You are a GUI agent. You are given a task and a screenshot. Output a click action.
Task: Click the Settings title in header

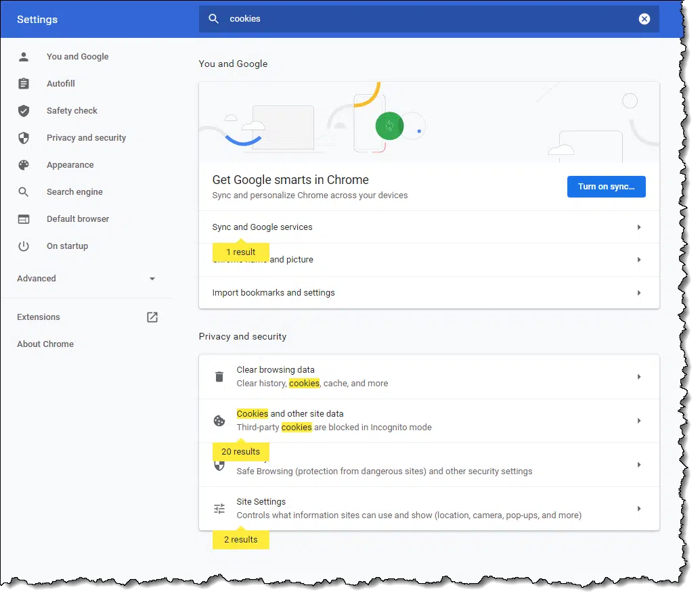pyautogui.click(x=37, y=19)
